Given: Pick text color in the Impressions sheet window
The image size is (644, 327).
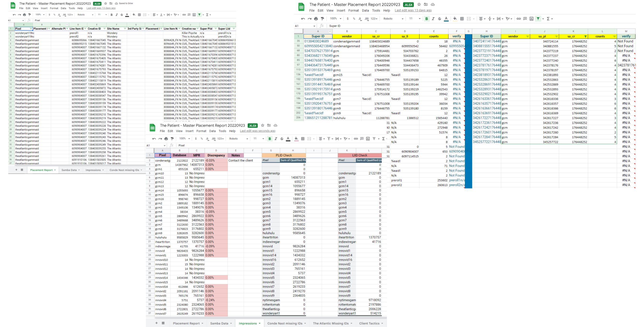Looking at the screenshot, I should pyautogui.click(x=288, y=139).
